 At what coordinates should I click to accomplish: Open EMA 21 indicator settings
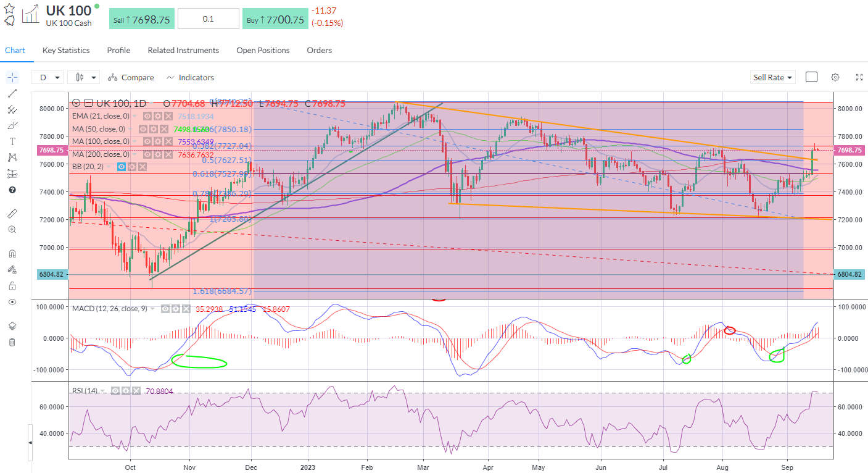tap(158, 116)
